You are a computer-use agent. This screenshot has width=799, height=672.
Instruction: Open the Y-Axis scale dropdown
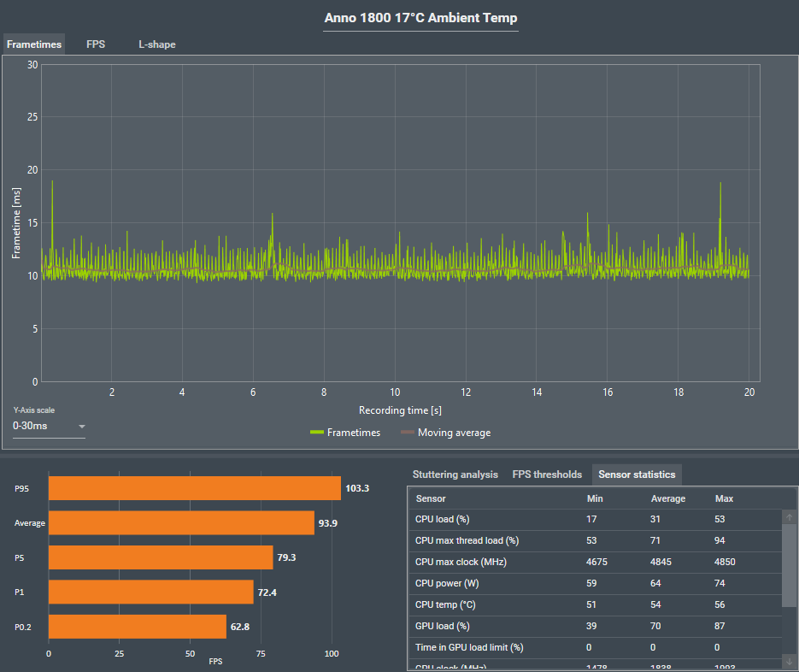point(49,426)
